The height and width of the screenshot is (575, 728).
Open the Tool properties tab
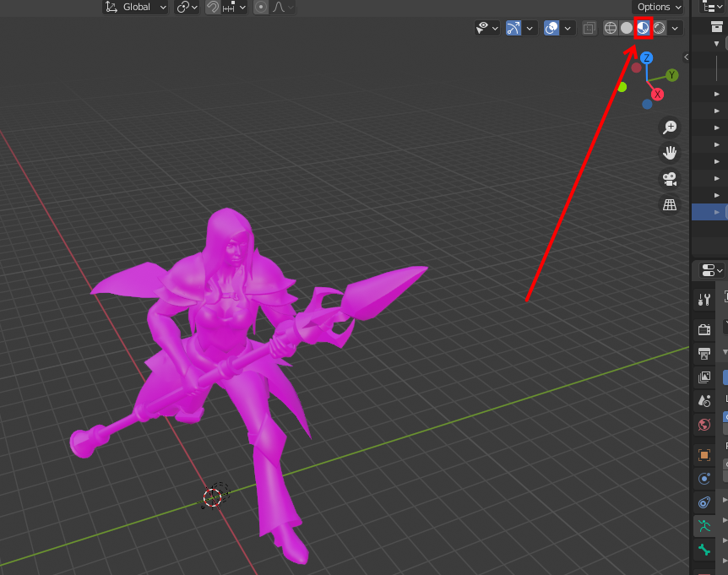704,300
